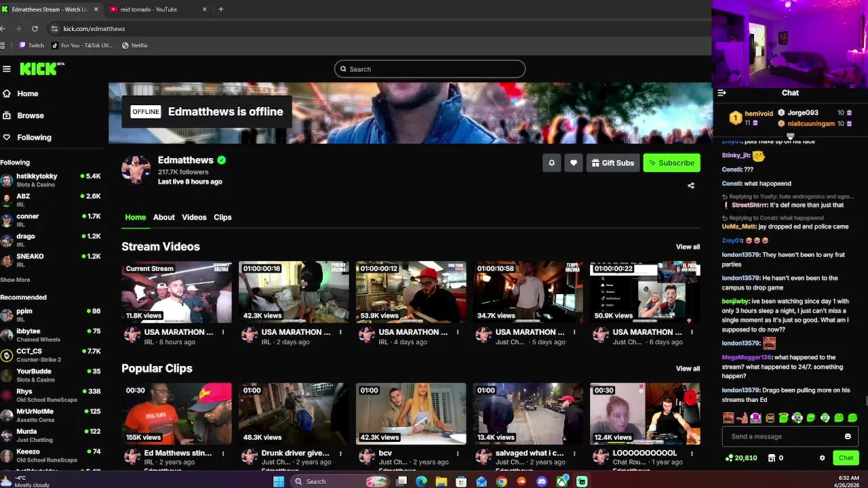The height and width of the screenshot is (488, 868).
Task: Open recommended channel MrUrNotMe
Action: point(51,415)
